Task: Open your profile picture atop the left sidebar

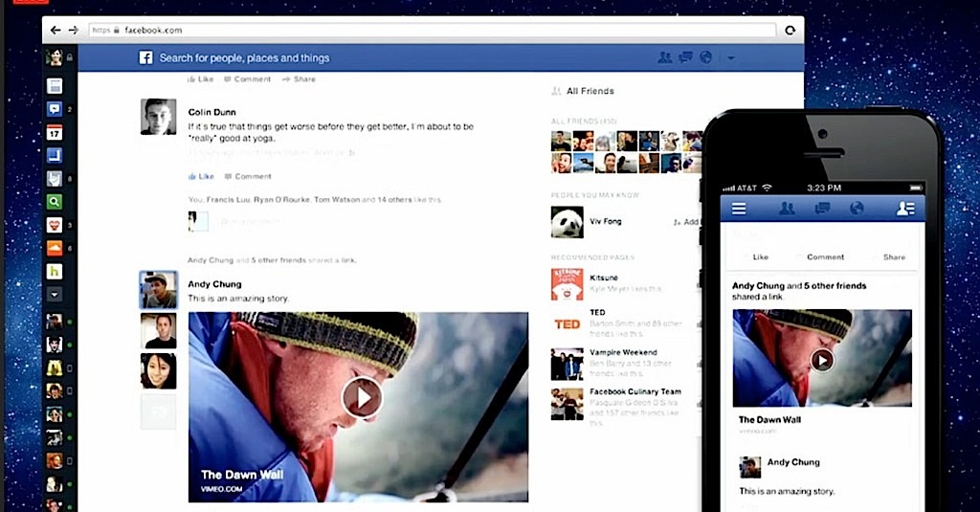Action: [x=55, y=57]
